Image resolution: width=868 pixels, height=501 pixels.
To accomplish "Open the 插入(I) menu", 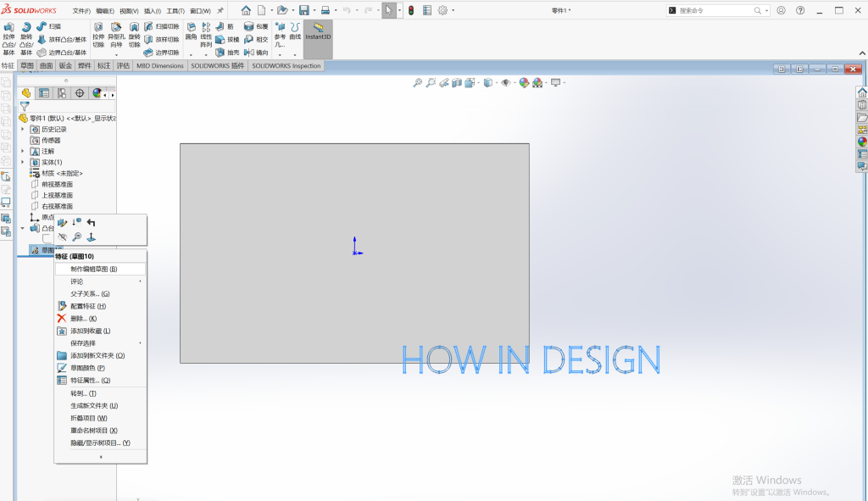I will click(153, 10).
